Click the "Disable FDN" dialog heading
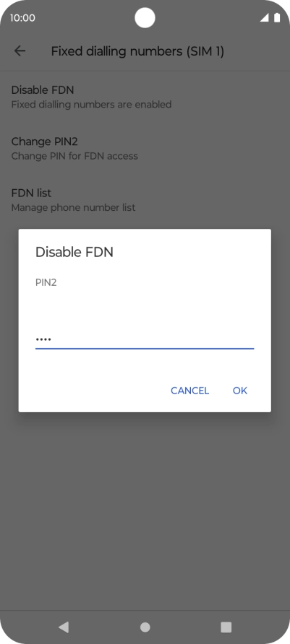 (74, 252)
